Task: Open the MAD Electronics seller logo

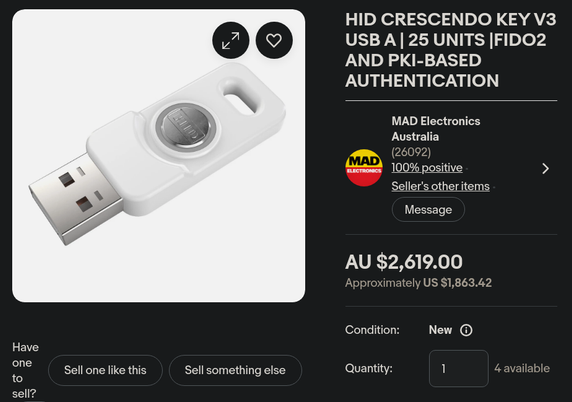Action: pos(364,167)
